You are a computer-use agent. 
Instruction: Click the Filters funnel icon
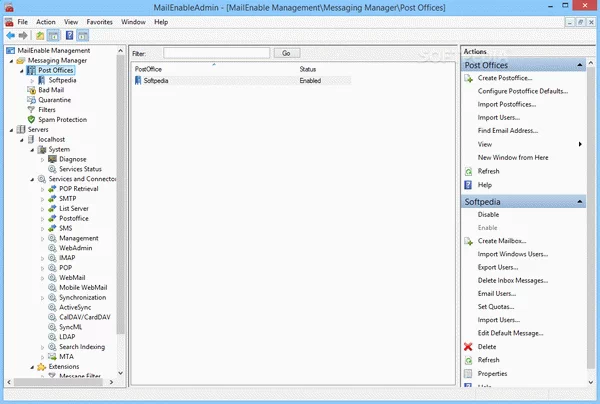point(31,110)
